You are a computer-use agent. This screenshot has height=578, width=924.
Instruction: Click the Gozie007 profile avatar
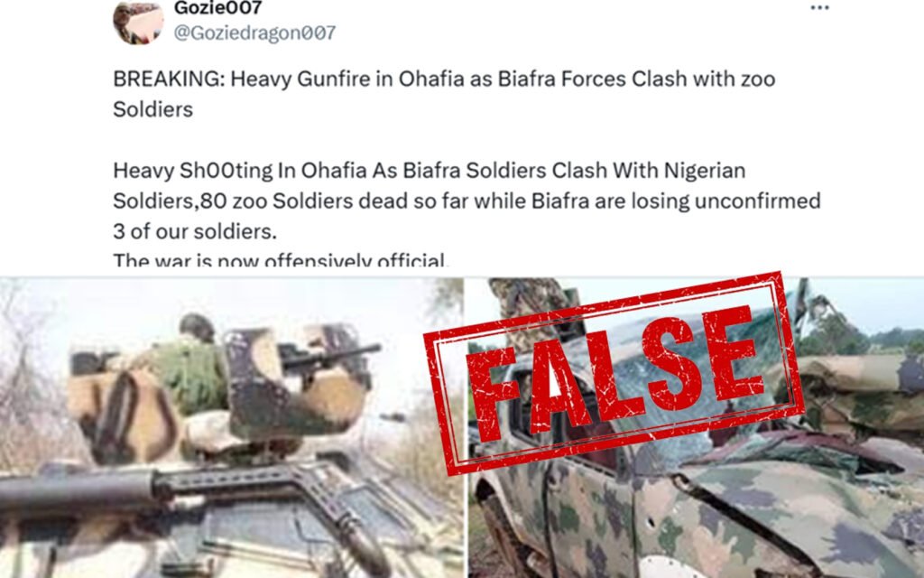(138, 22)
